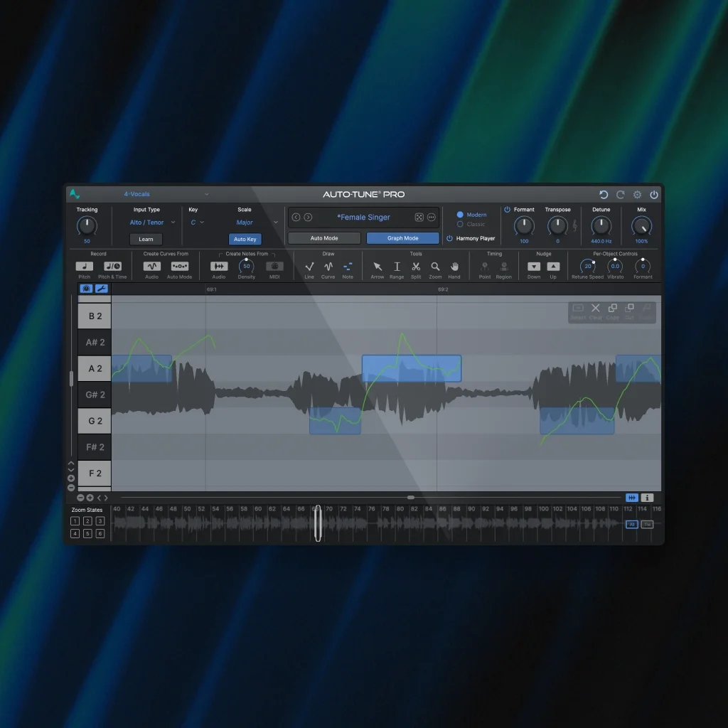Click the Tracking knob
Image resolution: width=728 pixels, height=728 pixels.
(87, 225)
